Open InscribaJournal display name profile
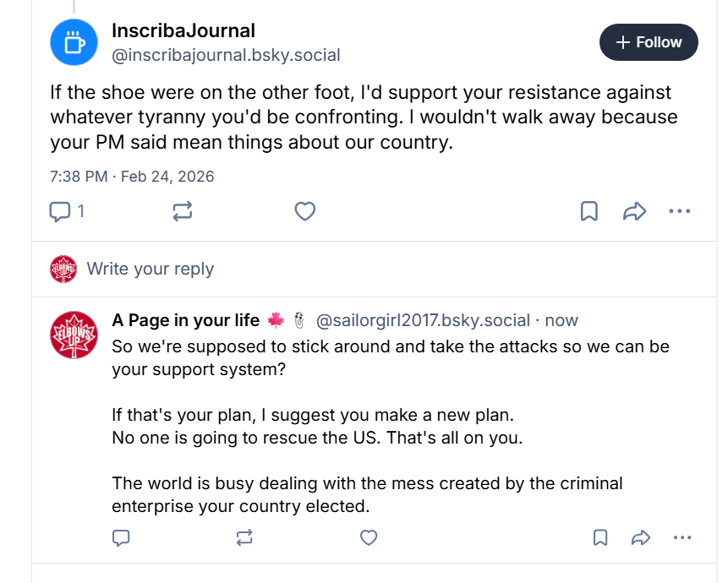This screenshot has height=583, width=728. (183, 31)
